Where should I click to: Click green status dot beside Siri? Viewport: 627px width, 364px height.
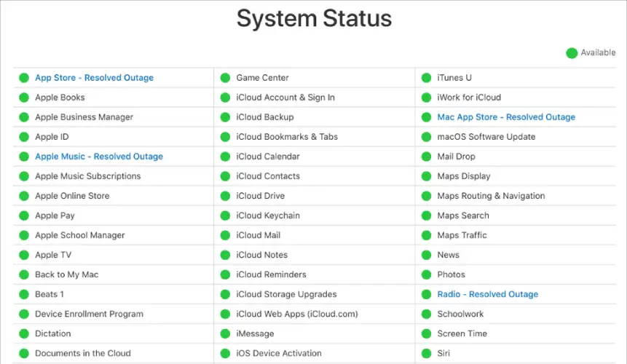[x=426, y=353]
